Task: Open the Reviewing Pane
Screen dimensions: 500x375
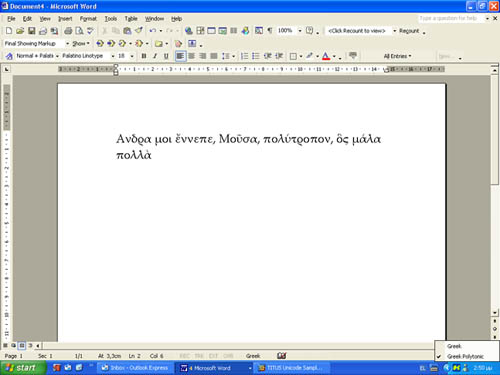Action: (x=192, y=43)
